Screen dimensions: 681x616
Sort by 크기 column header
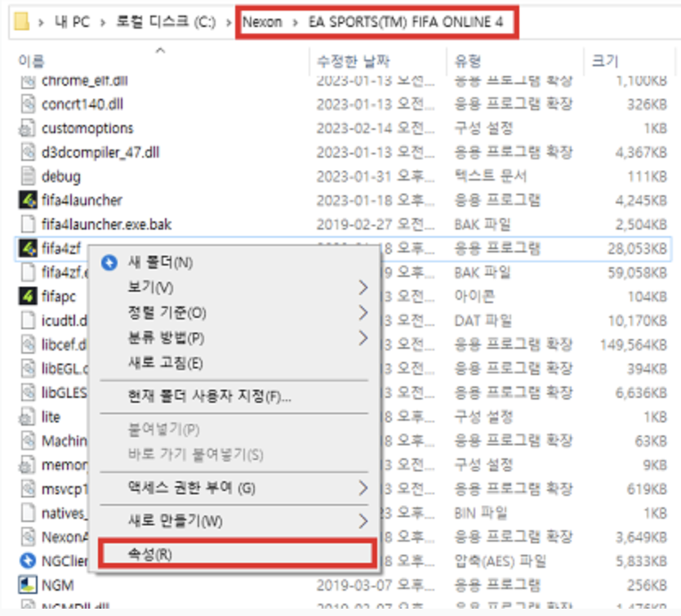coord(605,60)
